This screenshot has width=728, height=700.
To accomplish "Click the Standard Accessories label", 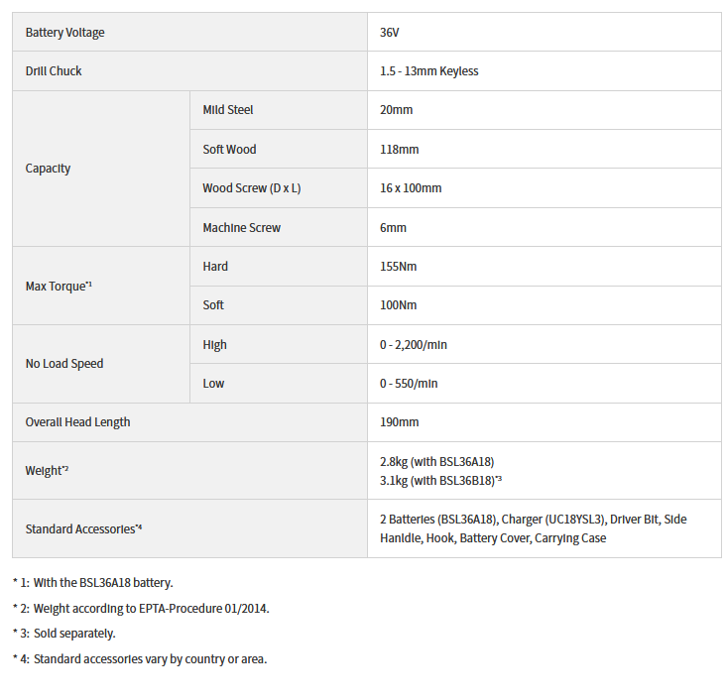I will coord(83,528).
